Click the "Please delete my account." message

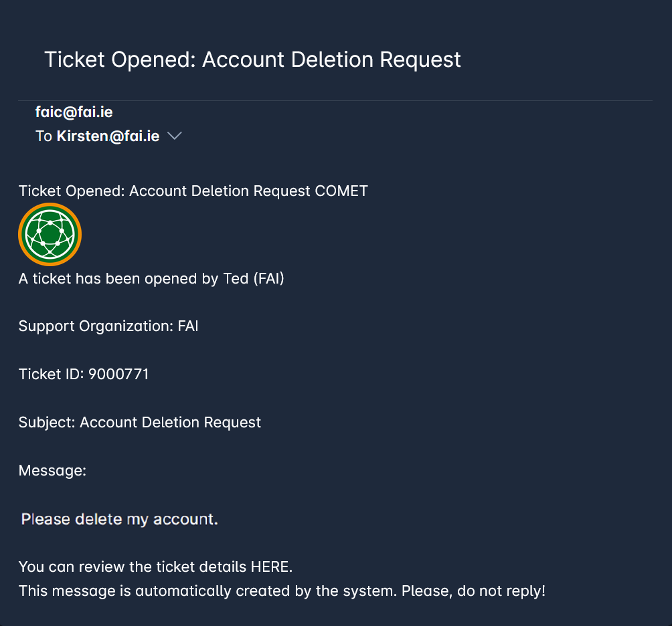pyautogui.click(x=119, y=519)
